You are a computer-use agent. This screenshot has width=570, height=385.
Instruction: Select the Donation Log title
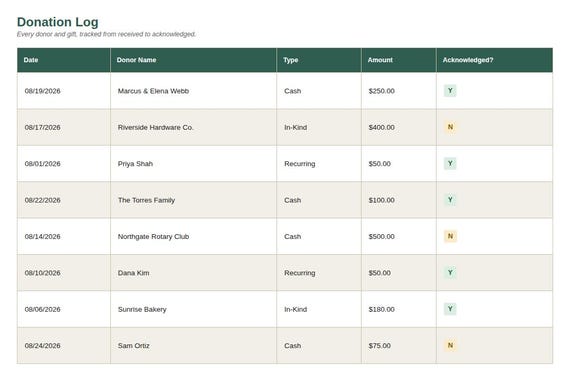coord(57,22)
